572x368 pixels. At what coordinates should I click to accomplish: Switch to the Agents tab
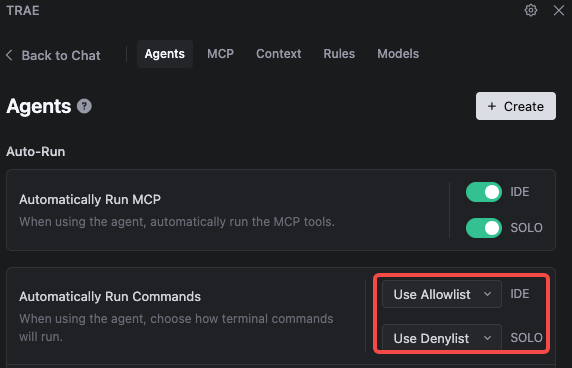[165, 54]
